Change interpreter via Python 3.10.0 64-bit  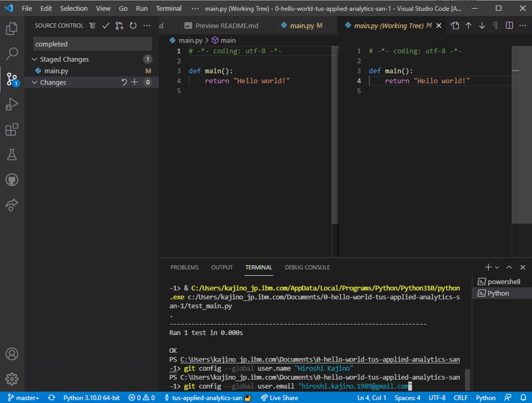pos(92,397)
